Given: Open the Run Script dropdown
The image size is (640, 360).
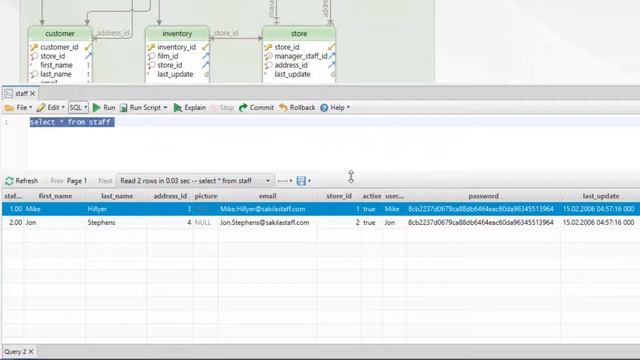Looking at the screenshot, I should [x=165, y=108].
